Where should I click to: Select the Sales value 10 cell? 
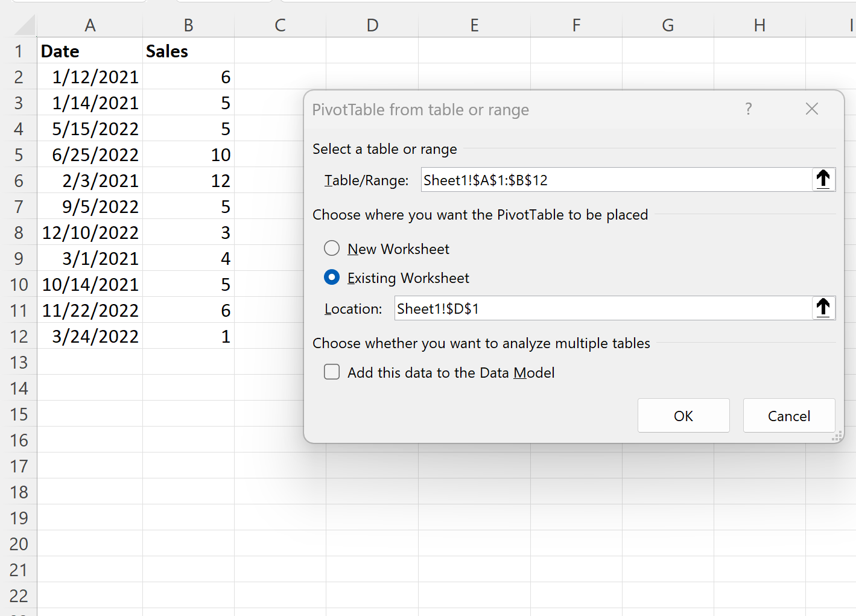(x=188, y=154)
